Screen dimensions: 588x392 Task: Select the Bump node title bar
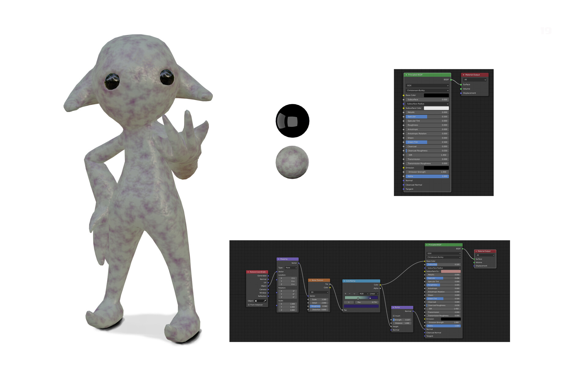[x=402, y=307]
